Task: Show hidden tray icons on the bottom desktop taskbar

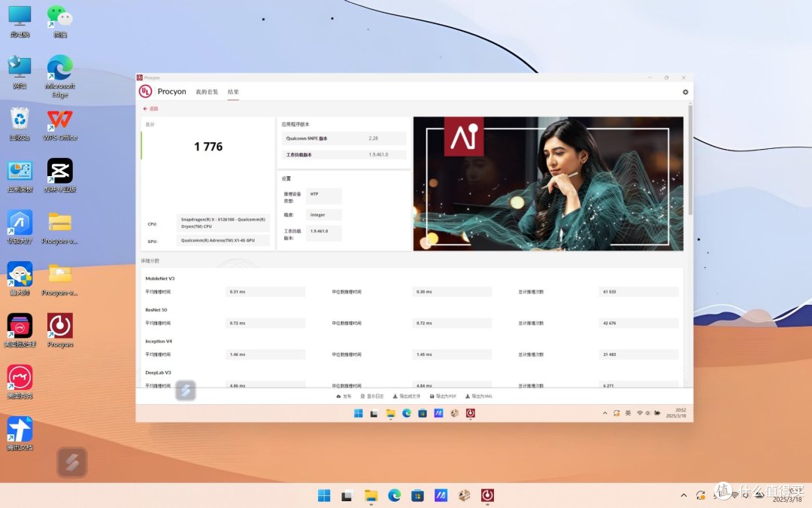Action: 683,495
